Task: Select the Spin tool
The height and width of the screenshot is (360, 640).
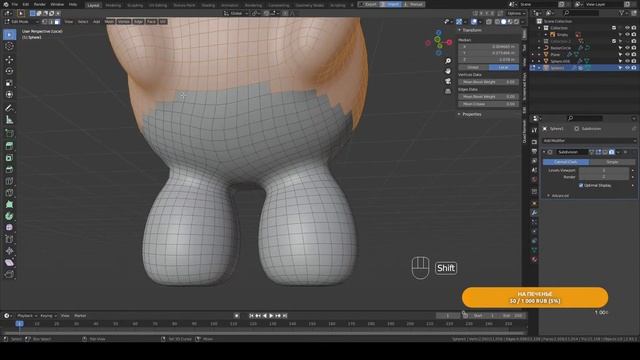Action: coord(9,216)
